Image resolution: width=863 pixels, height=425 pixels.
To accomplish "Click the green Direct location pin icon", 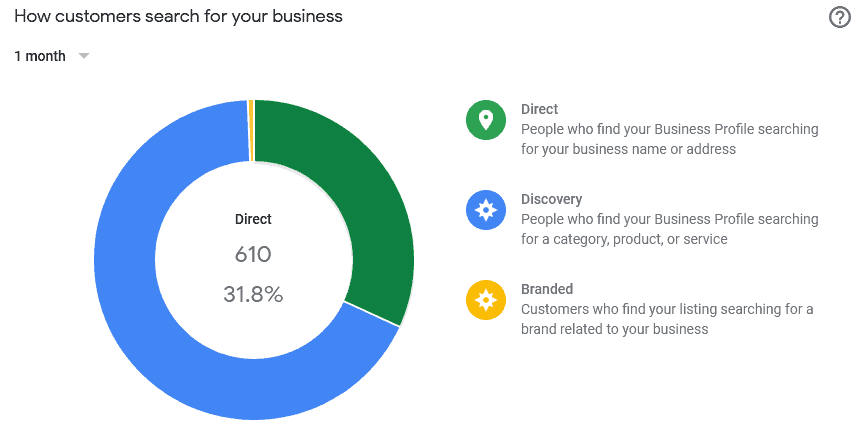I will [485, 119].
